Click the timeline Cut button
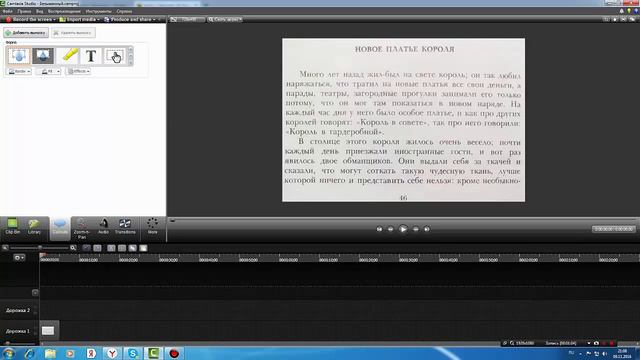 (x=111, y=248)
